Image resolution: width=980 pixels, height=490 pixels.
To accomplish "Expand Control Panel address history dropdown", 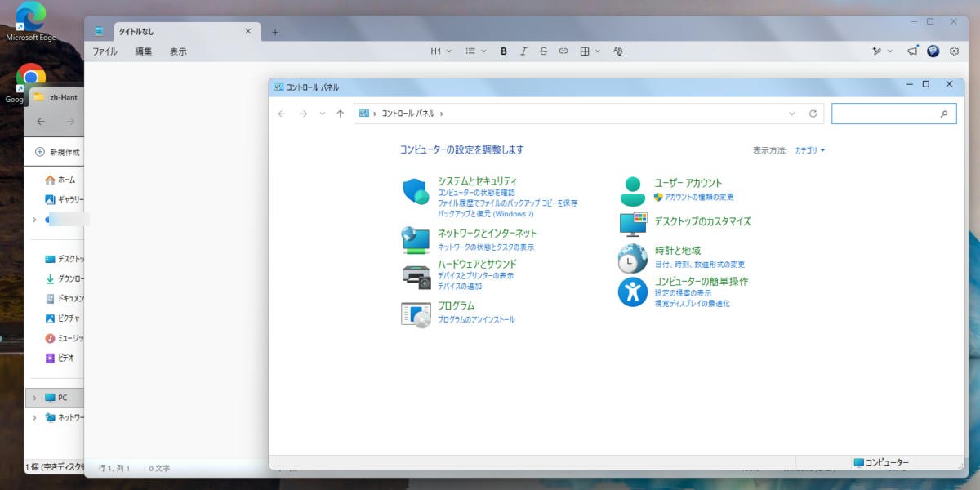I will [792, 114].
